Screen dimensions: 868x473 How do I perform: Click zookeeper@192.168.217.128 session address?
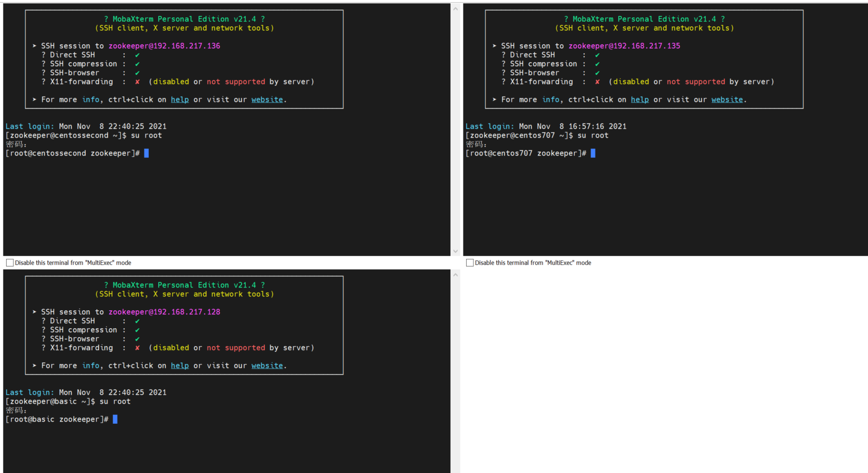(x=165, y=312)
